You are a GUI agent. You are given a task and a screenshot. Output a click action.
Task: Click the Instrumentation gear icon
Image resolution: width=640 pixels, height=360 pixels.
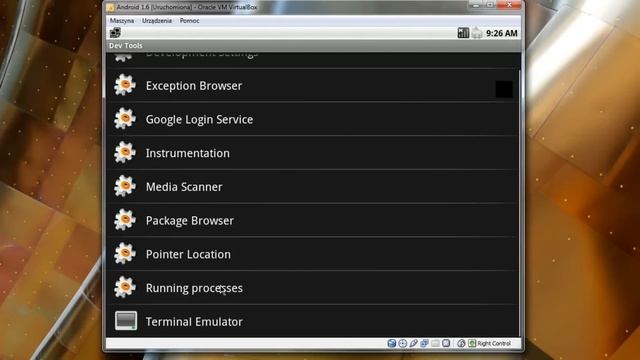point(125,153)
